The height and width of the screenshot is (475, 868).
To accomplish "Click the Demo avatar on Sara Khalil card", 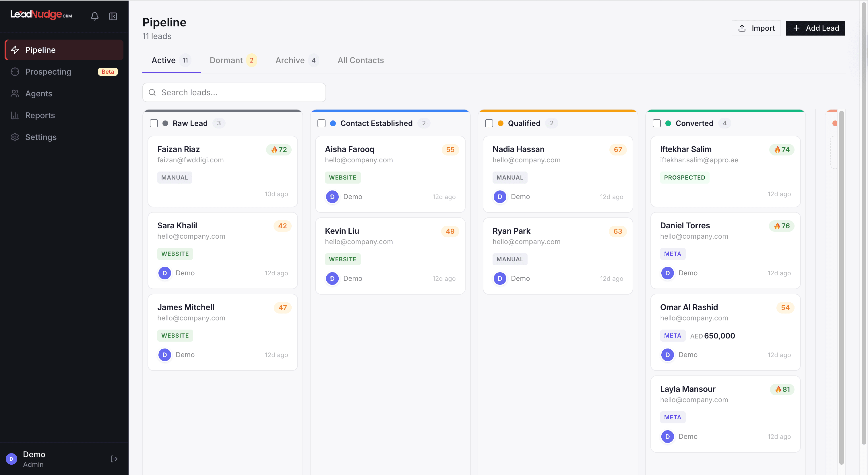I will click(x=164, y=273).
